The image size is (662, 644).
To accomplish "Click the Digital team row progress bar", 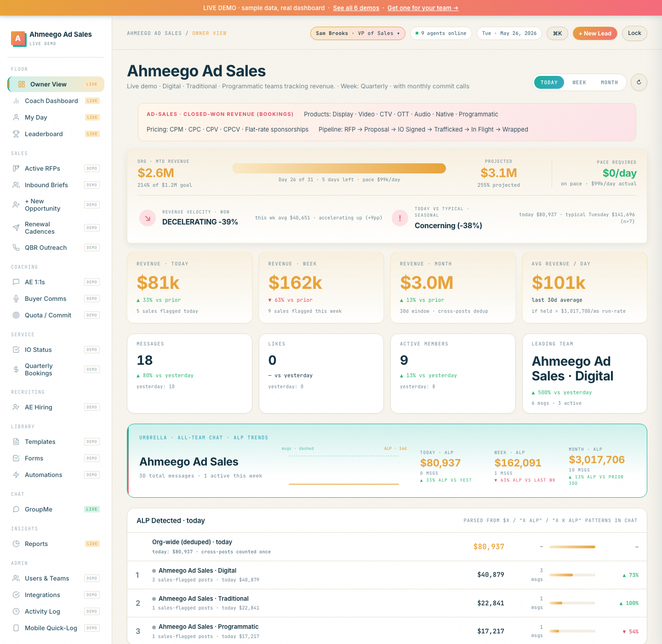I will [x=572, y=575].
